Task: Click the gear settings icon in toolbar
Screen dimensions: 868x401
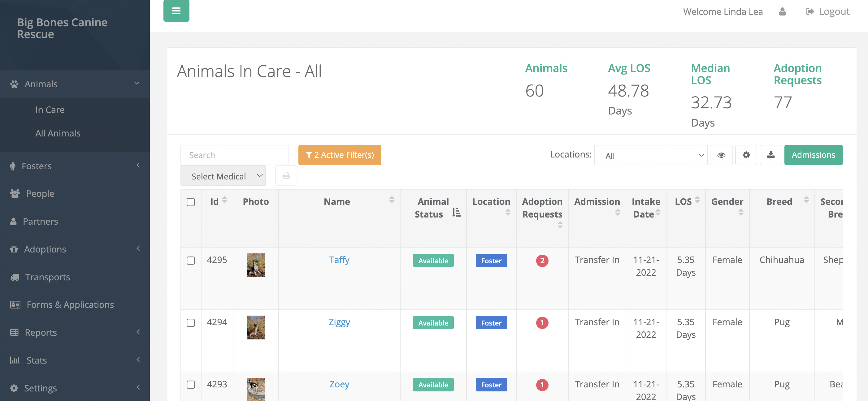Action: pyautogui.click(x=746, y=155)
